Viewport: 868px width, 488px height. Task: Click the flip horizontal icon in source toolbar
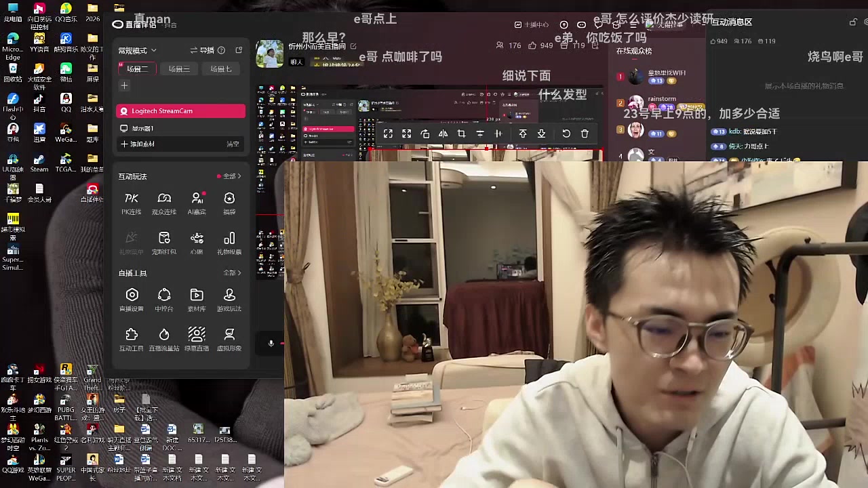coord(443,134)
